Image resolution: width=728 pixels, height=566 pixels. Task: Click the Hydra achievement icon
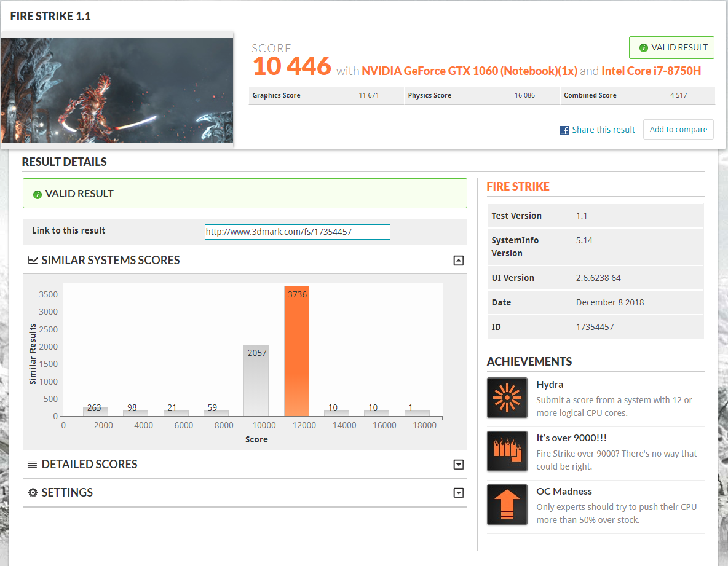click(x=507, y=398)
